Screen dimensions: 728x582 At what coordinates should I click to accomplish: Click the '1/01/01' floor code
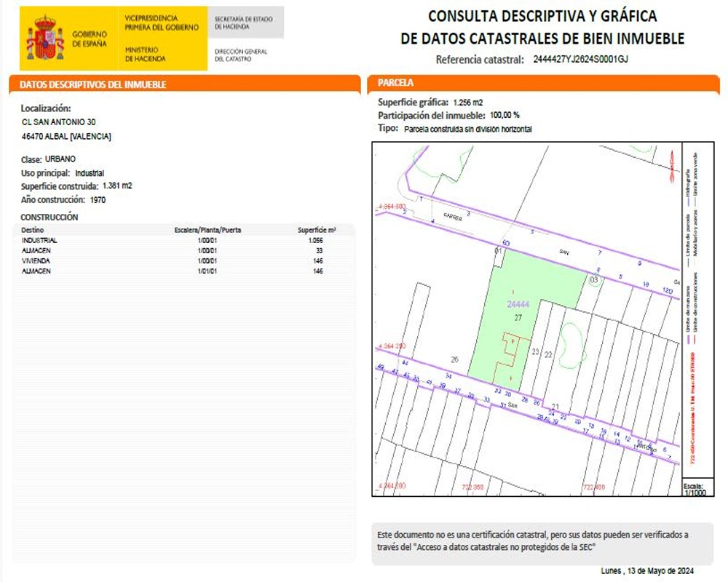tap(207, 271)
